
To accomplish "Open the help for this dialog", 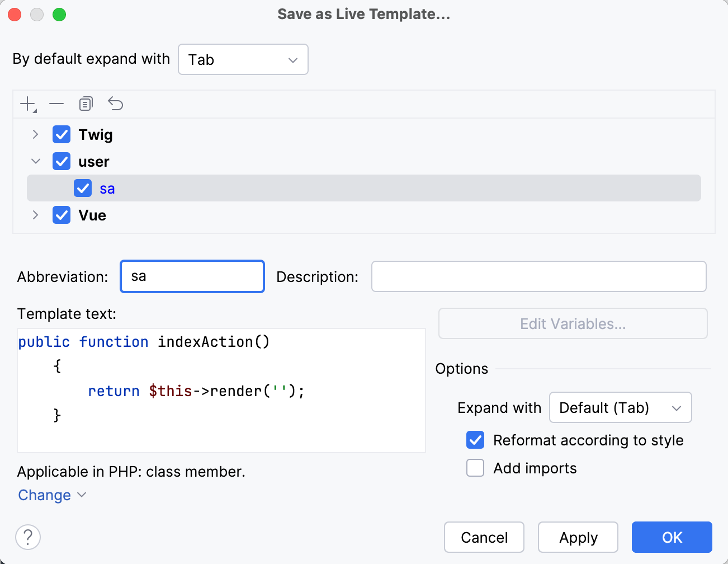I will (27, 537).
